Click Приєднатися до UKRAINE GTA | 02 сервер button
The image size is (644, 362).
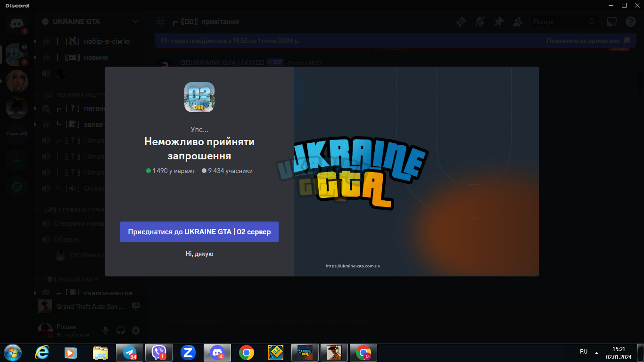[199, 232]
